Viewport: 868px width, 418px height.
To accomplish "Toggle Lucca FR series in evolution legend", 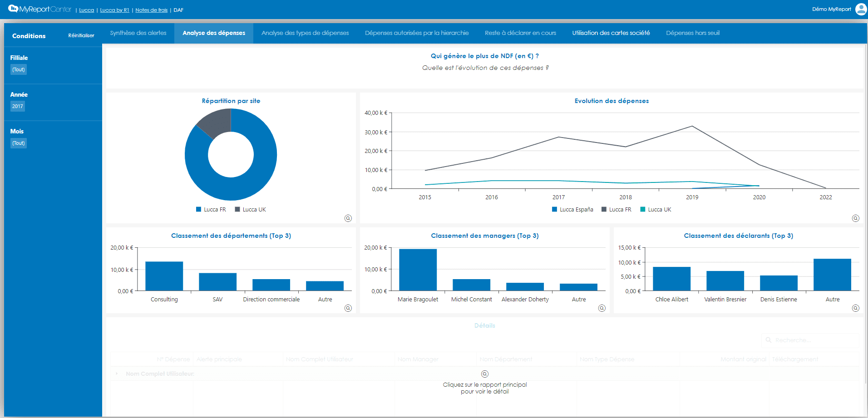I will pyautogui.click(x=616, y=210).
